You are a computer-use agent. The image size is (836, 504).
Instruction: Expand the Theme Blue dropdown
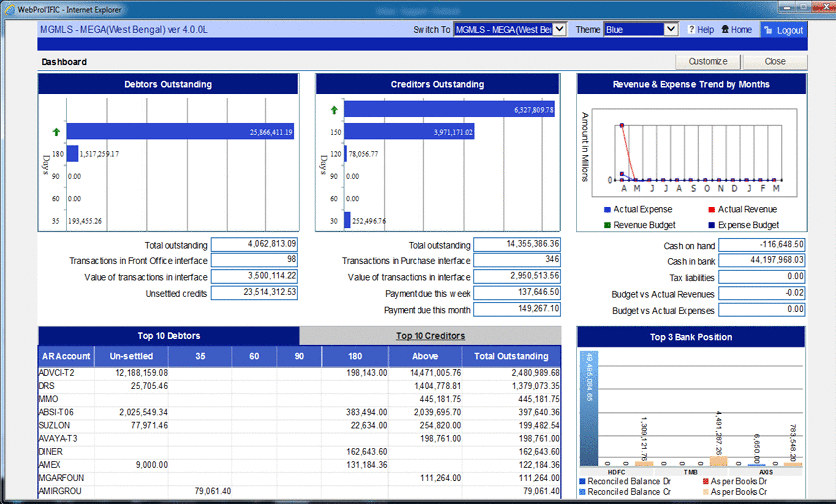click(x=671, y=29)
